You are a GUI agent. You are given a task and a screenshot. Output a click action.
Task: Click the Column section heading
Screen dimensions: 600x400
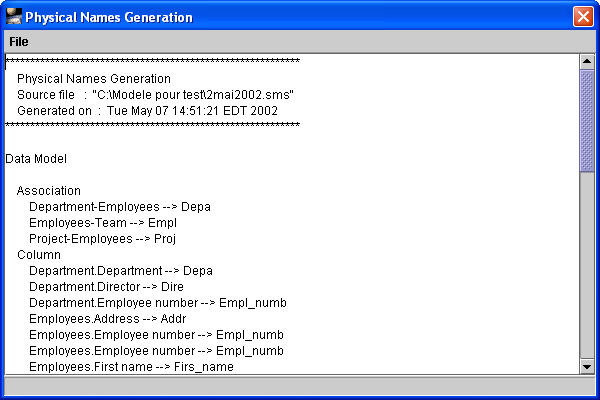point(39,255)
